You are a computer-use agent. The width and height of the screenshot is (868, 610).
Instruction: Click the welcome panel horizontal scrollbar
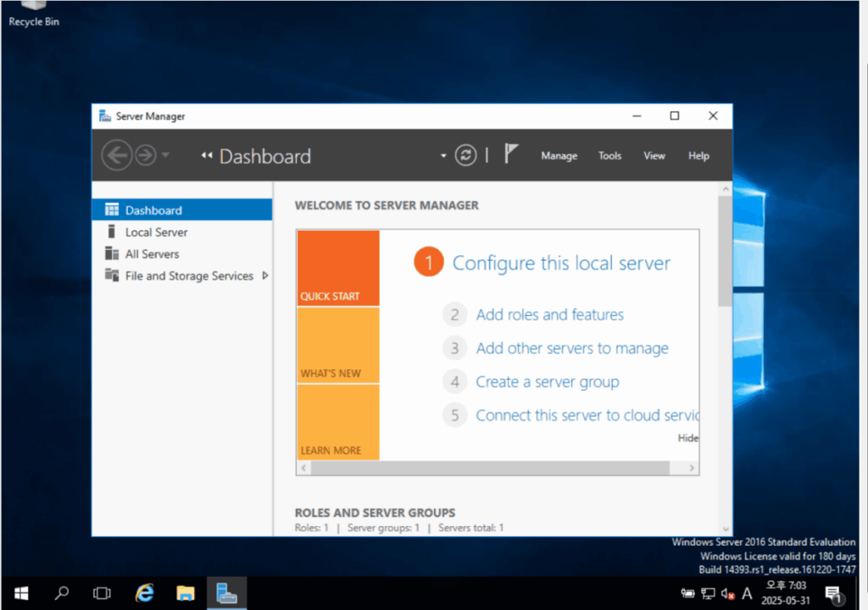point(497,469)
